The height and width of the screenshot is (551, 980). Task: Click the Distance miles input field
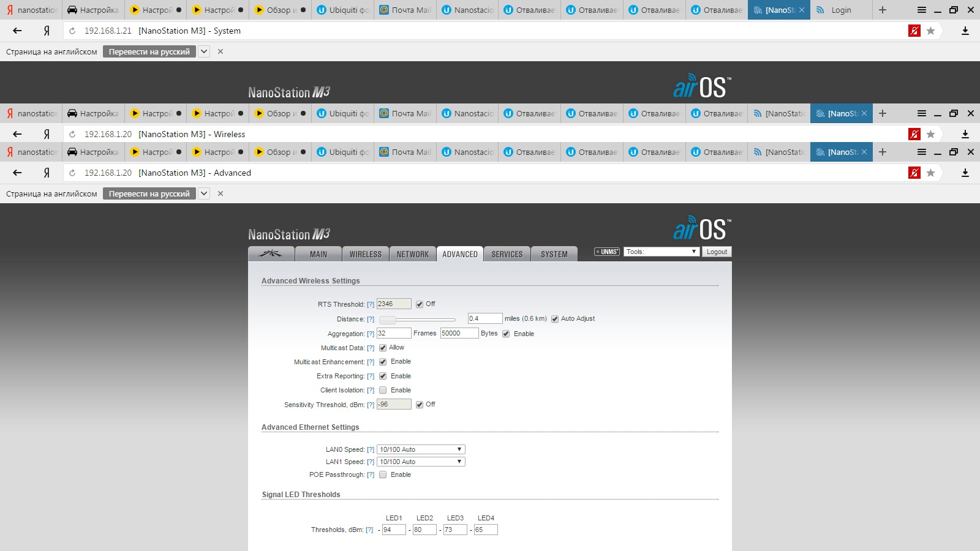(485, 318)
